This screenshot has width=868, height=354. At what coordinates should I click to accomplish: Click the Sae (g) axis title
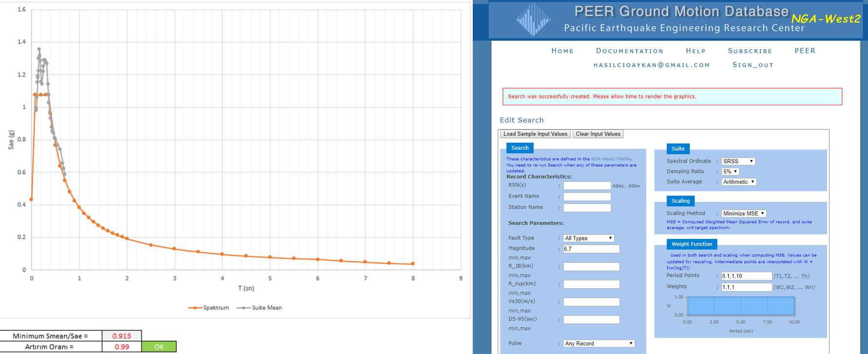point(11,140)
